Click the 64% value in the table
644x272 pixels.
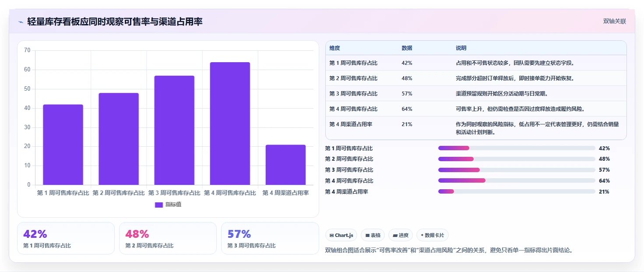click(x=407, y=109)
